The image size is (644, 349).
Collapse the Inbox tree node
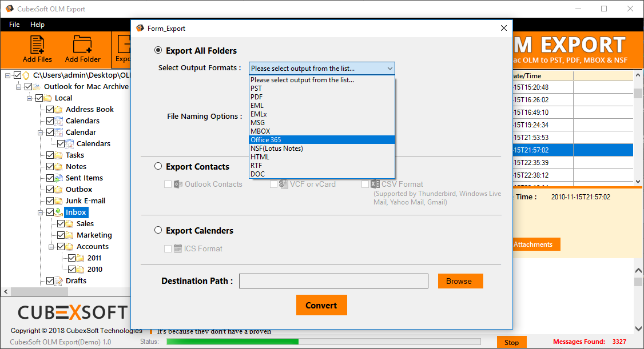pyautogui.click(x=40, y=212)
